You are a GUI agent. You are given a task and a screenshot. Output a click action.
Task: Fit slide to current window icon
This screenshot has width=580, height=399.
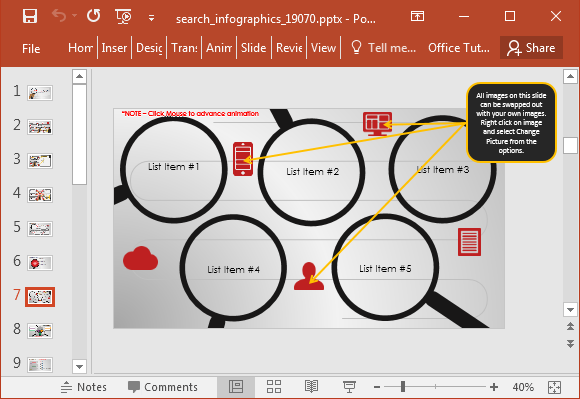(x=554, y=387)
